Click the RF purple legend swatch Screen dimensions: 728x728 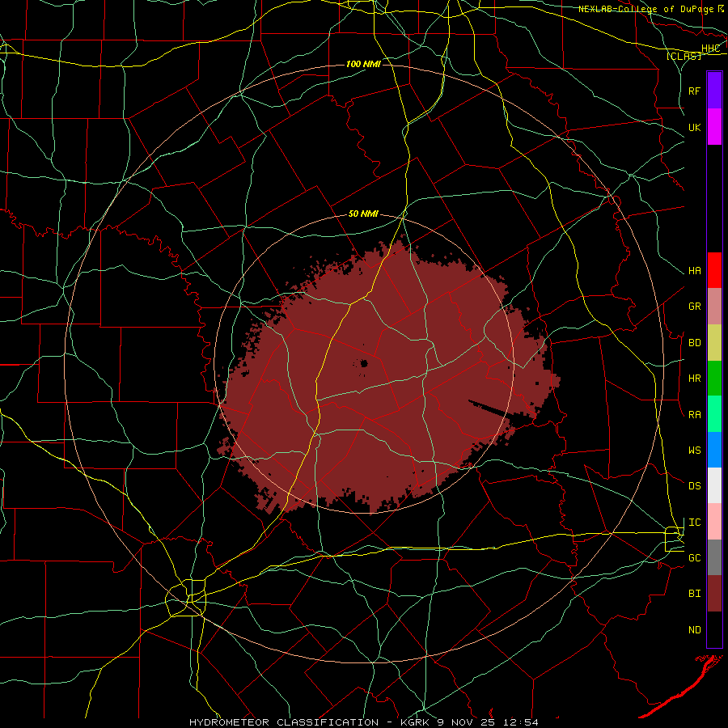714,91
